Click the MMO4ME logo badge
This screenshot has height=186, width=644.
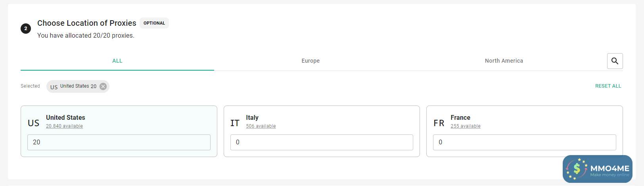click(597, 169)
